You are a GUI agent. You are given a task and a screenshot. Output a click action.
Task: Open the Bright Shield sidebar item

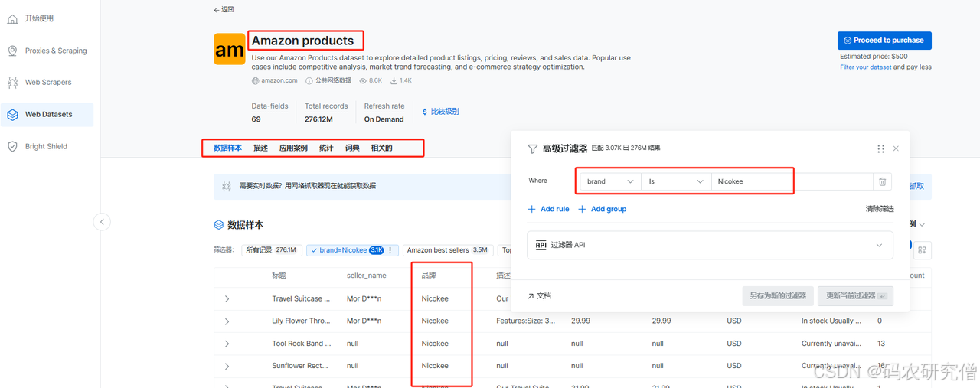47,146
